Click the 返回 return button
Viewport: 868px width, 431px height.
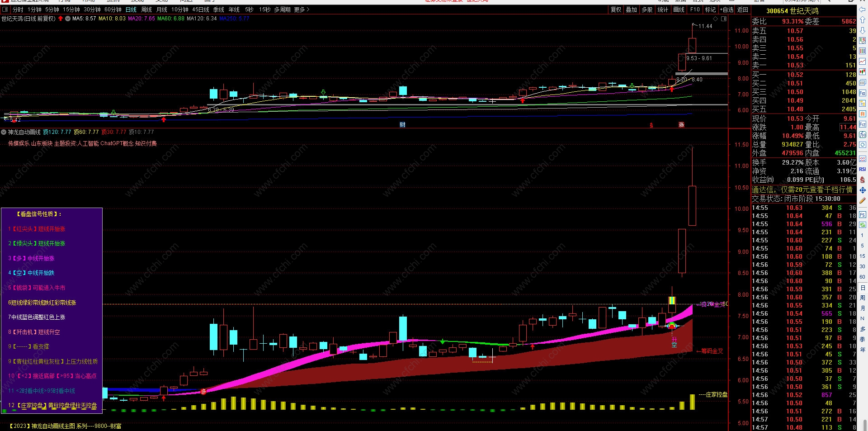743,9
